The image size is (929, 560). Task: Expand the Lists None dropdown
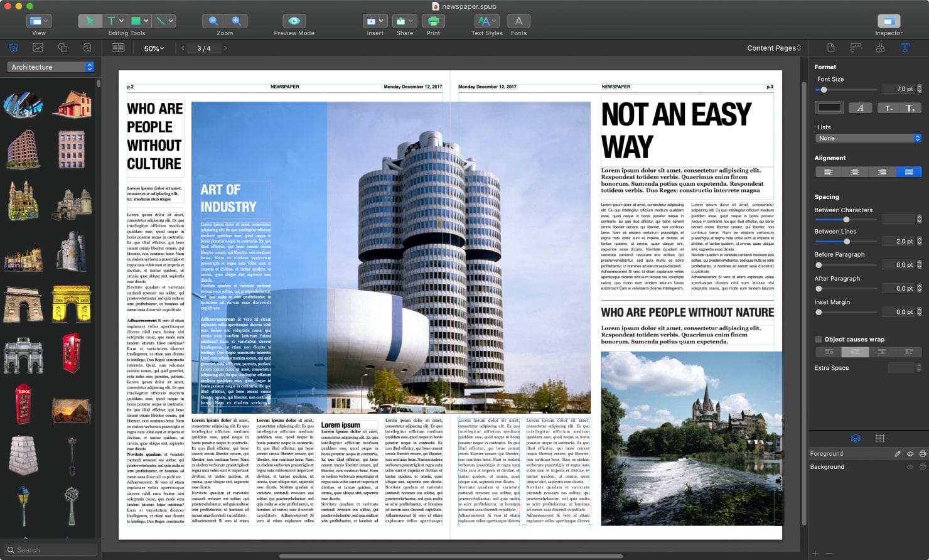pyautogui.click(x=868, y=138)
